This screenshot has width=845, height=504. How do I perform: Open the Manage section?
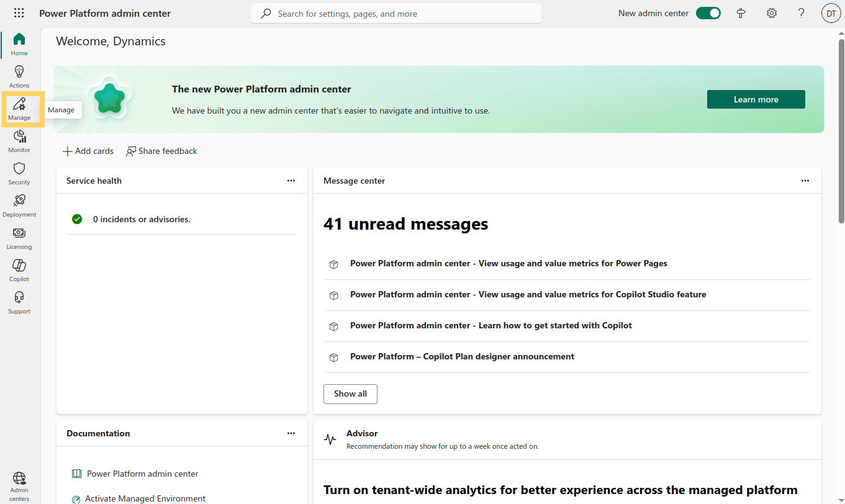coord(19,109)
